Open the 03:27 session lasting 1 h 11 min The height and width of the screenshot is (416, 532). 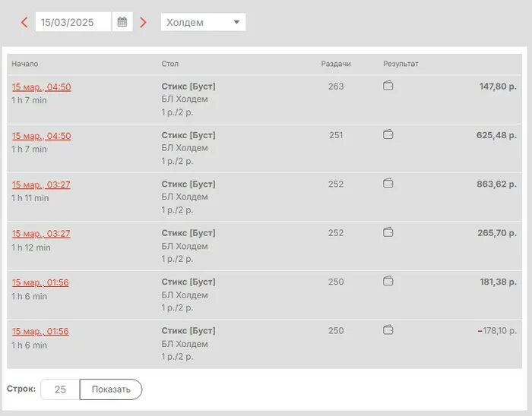(41, 184)
